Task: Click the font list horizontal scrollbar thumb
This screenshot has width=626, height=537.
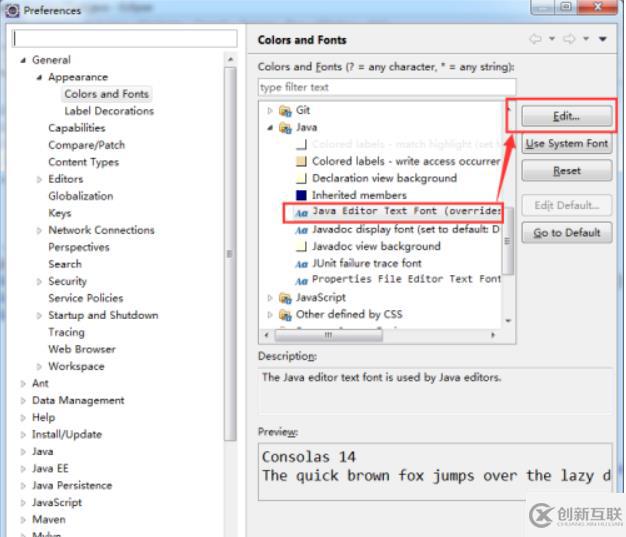Action: [x=329, y=335]
